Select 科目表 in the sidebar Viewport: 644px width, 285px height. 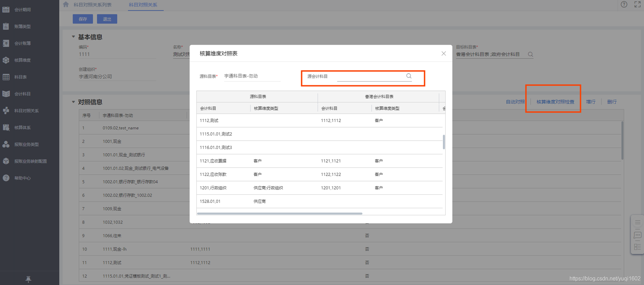(x=20, y=77)
